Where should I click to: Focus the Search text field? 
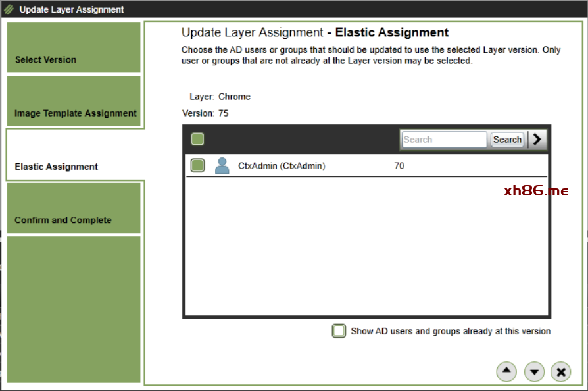443,140
